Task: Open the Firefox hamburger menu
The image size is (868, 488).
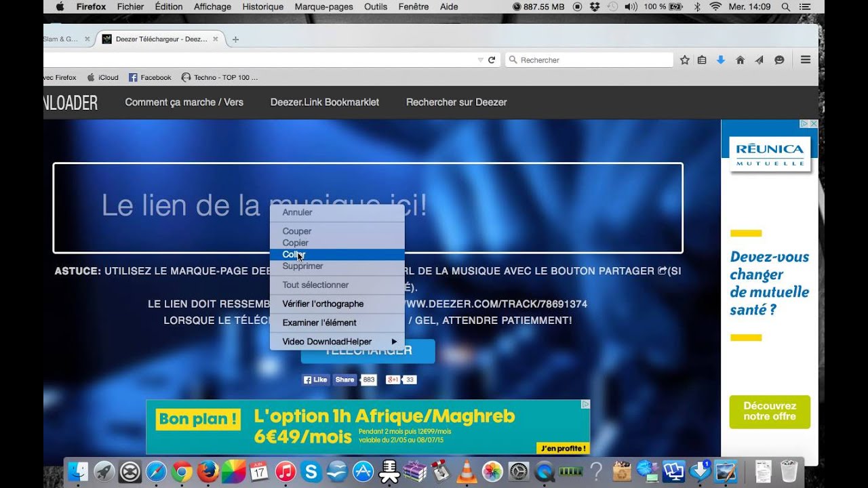Action: click(x=806, y=60)
